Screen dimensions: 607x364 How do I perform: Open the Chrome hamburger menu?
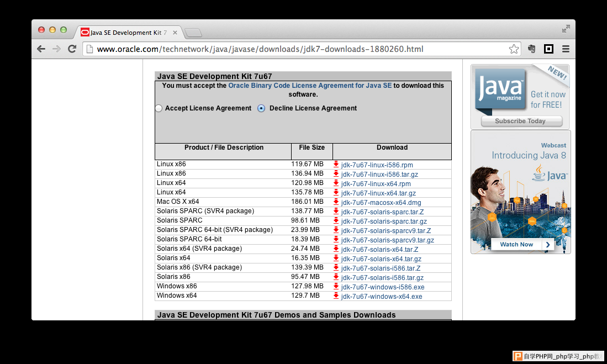pos(566,49)
